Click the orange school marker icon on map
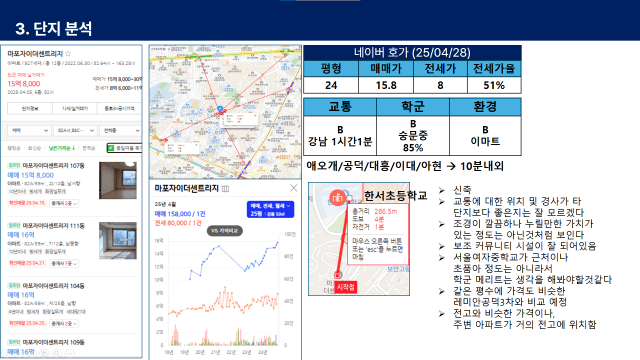640x360 pixels. (337, 198)
